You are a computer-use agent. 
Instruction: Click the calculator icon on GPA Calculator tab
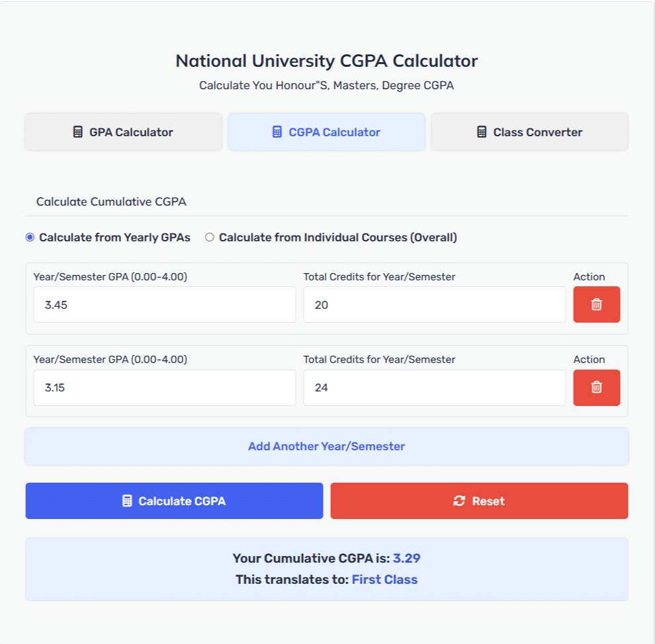pos(77,132)
